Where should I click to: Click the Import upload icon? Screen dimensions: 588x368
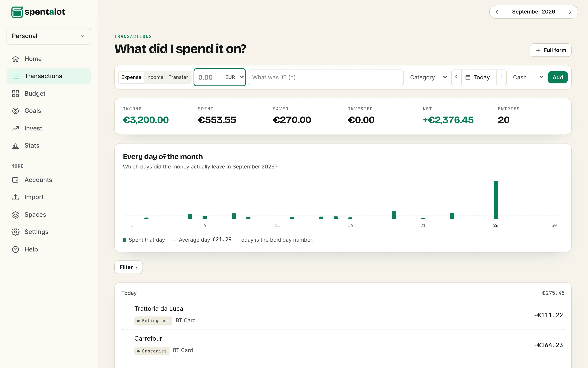(16, 197)
